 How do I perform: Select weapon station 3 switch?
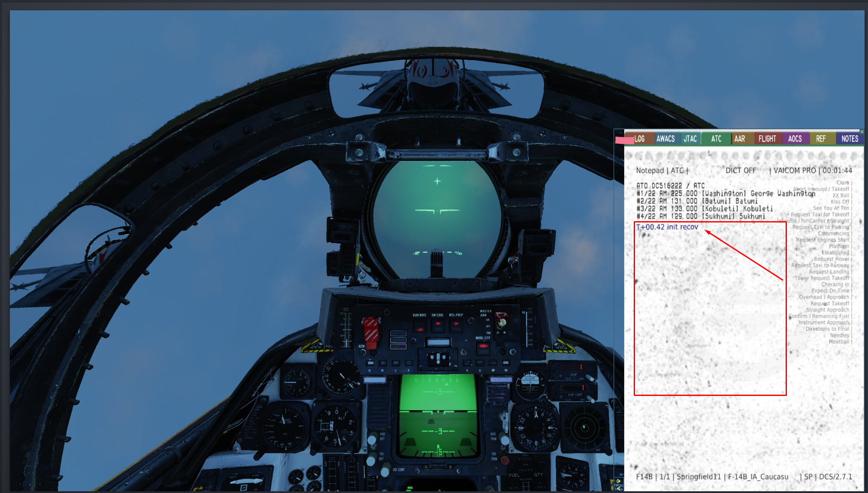(396, 363)
